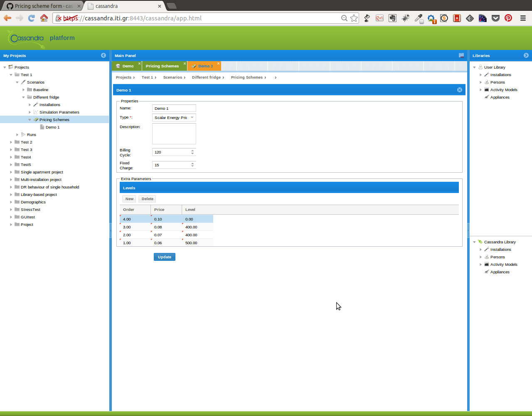Bookmark page with the star icon
This screenshot has width=532, height=416.
pos(354,18)
